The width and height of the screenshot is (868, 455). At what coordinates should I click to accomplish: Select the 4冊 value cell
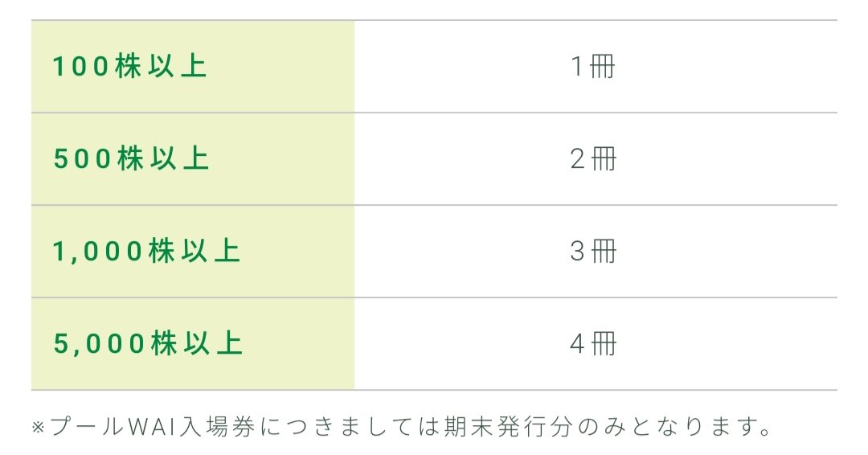[596, 344]
